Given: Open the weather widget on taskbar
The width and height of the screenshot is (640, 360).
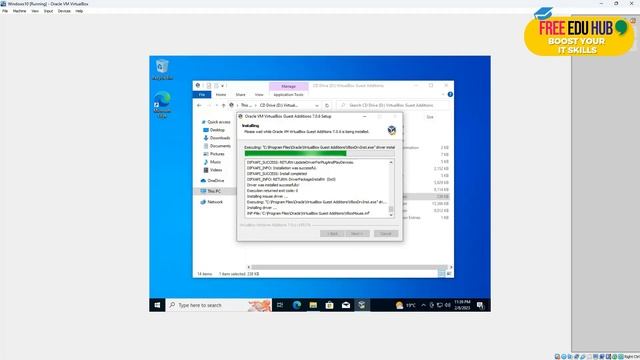Looking at the screenshot, I should click(405, 305).
